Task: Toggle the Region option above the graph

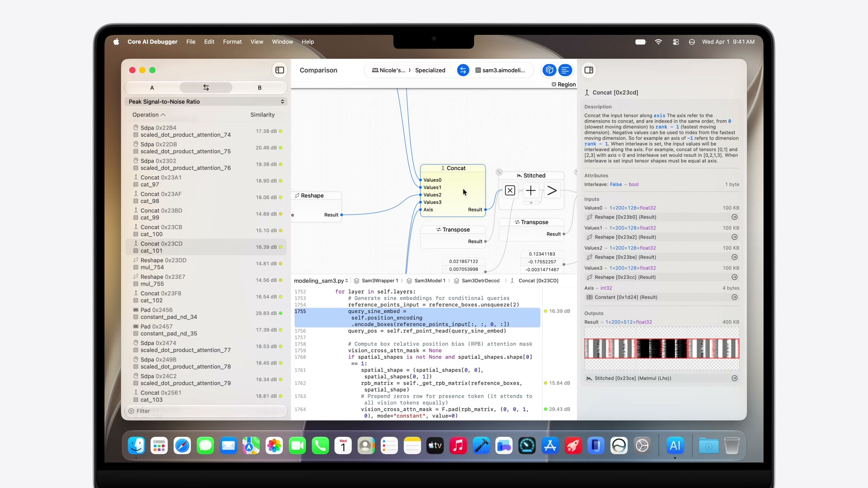Action: coord(563,84)
